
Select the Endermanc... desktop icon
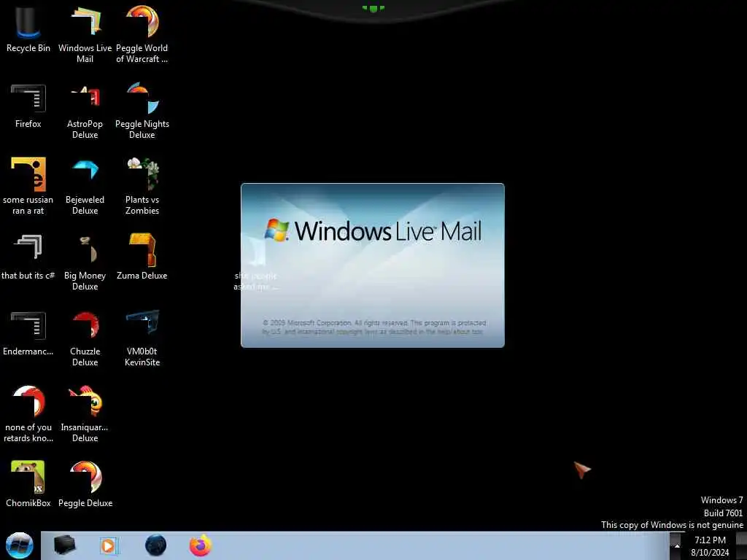click(x=28, y=332)
